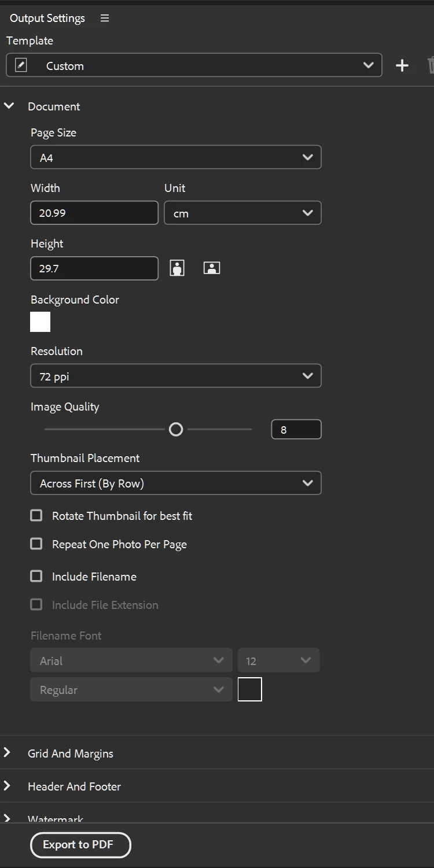Click the Export to PDF button

tap(80, 845)
